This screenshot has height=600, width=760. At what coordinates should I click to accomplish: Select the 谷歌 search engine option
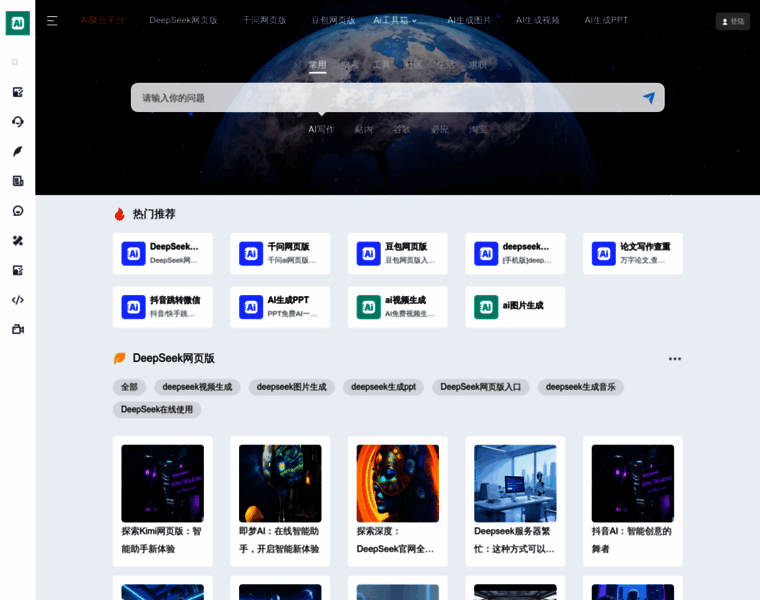[401, 129]
